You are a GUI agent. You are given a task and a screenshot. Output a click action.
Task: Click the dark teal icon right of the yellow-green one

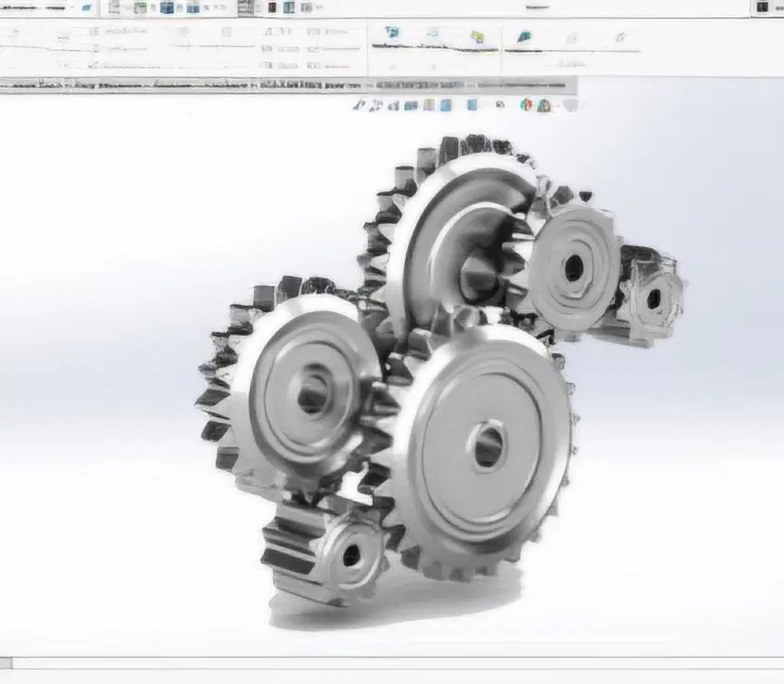click(x=524, y=36)
